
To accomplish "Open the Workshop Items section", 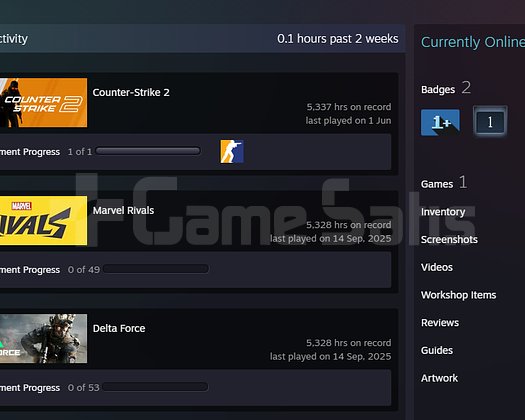I will 458,295.
